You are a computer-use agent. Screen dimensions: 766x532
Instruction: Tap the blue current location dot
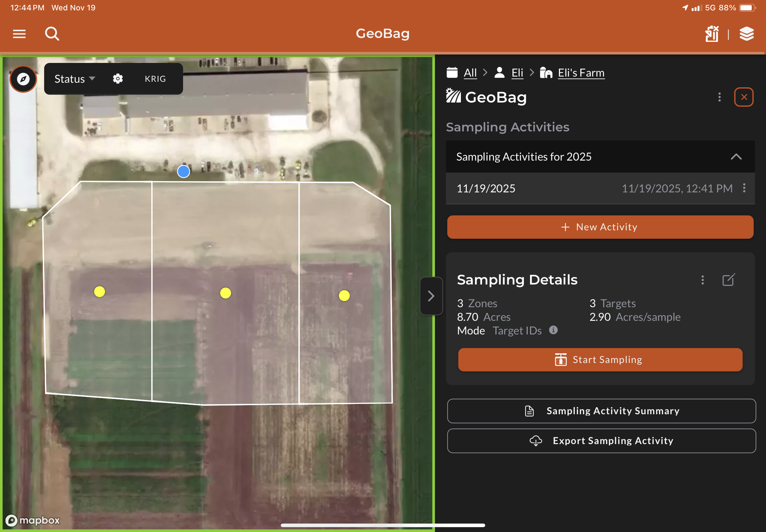click(x=183, y=171)
